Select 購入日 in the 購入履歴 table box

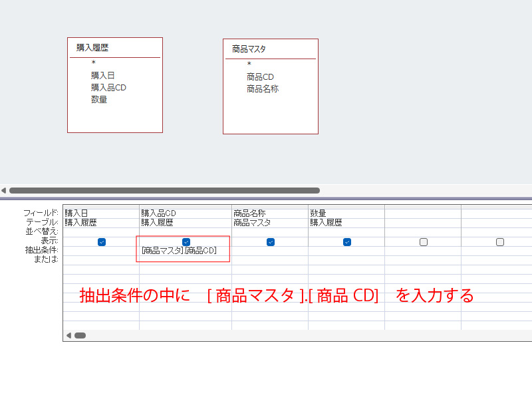tap(103, 75)
